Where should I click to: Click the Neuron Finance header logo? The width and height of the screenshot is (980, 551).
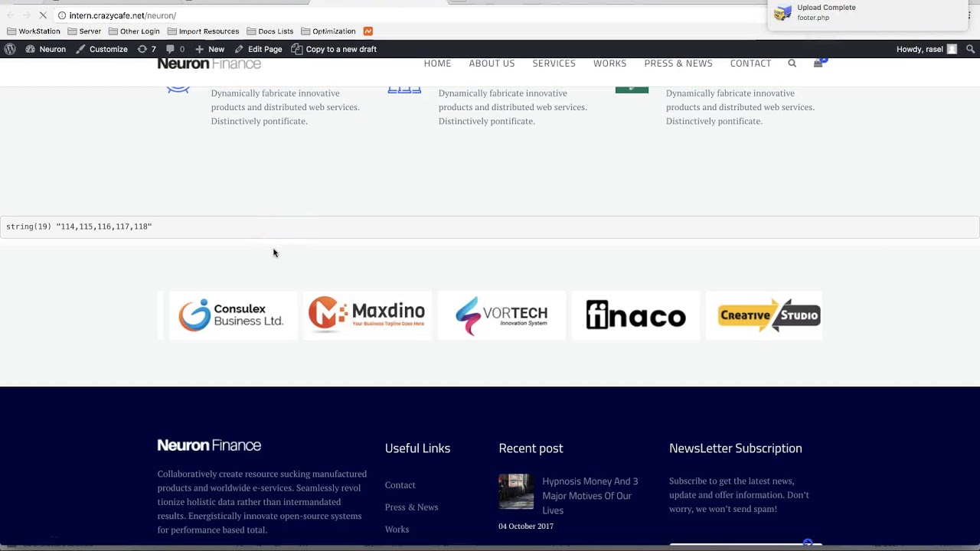[x=209, y=64]
